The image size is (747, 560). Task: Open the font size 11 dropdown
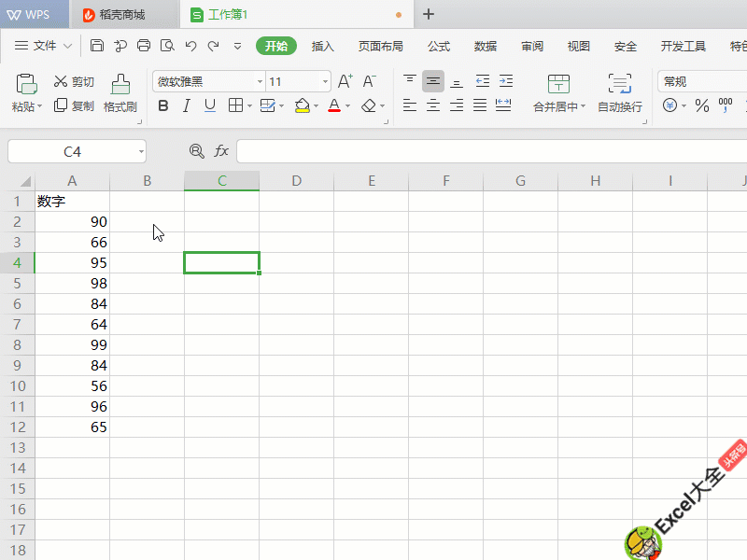[325, 81]
